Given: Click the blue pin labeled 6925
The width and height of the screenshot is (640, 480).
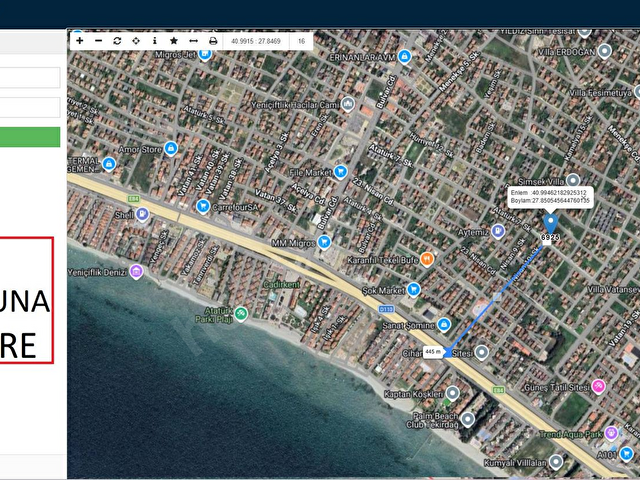Looking at the screenshot, I should tap(551, 225).
